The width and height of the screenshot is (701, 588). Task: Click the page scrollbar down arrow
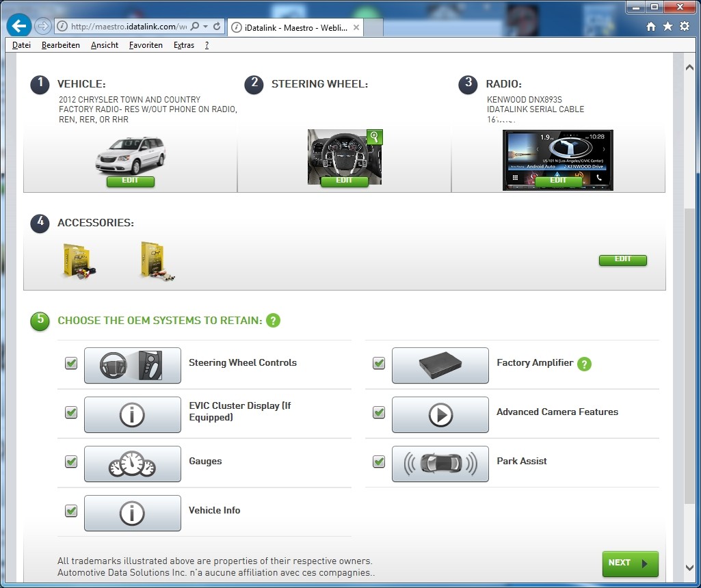pos(689,568)
